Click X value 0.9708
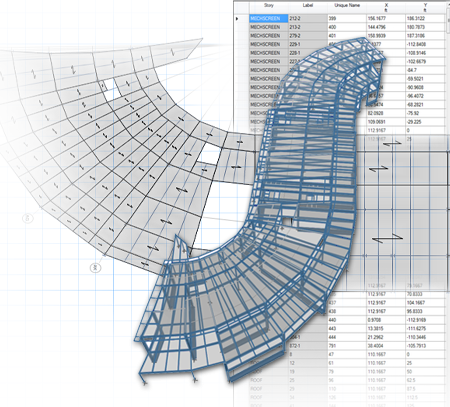Screen dimensions: 450x407 pos(386,320)
